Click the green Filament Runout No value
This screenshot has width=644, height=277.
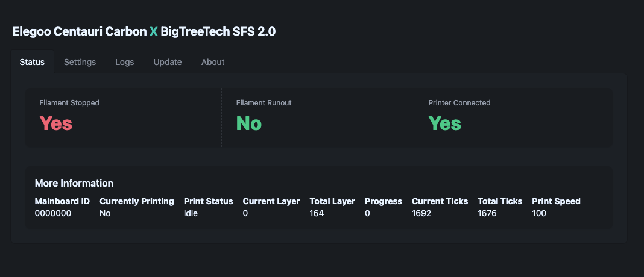(x=248, y=123)
